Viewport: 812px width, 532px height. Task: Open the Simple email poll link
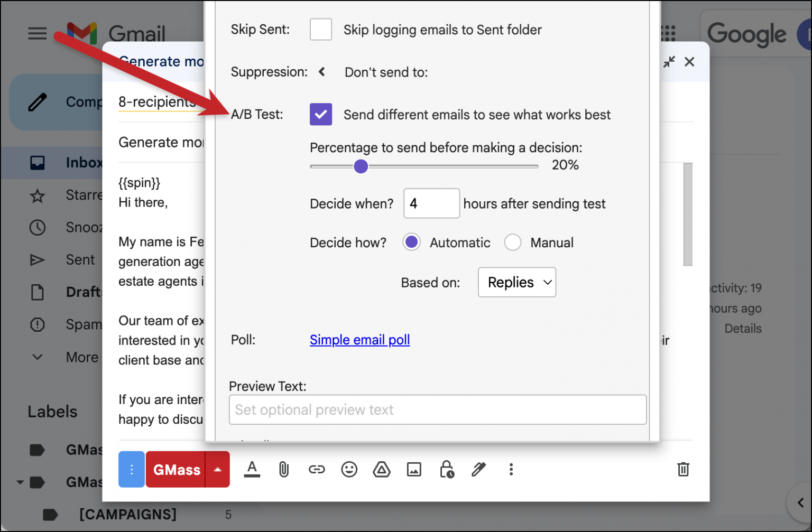tap(359, 340)
